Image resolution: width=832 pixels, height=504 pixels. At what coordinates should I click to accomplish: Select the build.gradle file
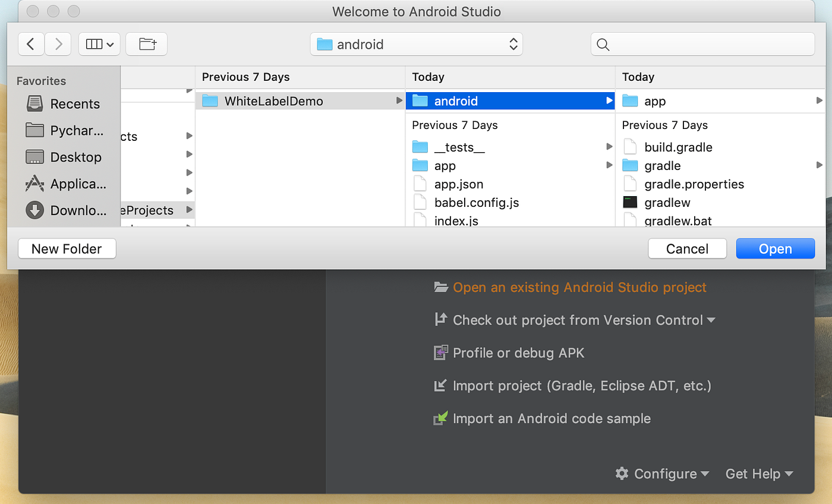pyautogui.click(x=720, y=147)
